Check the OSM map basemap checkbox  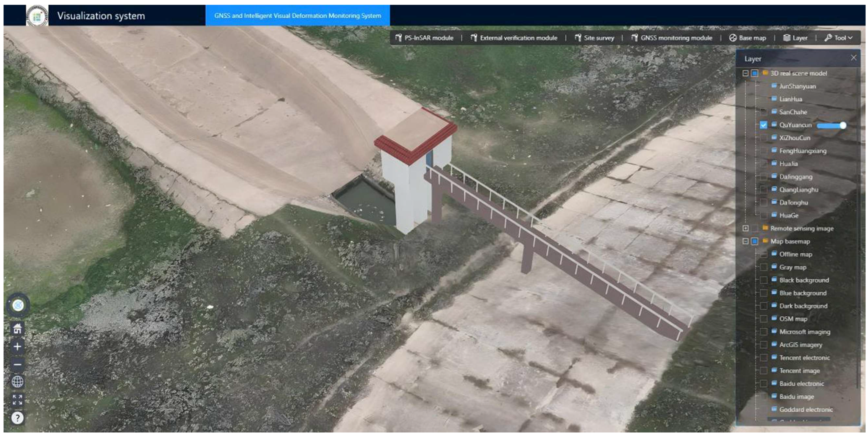point(763,319)
